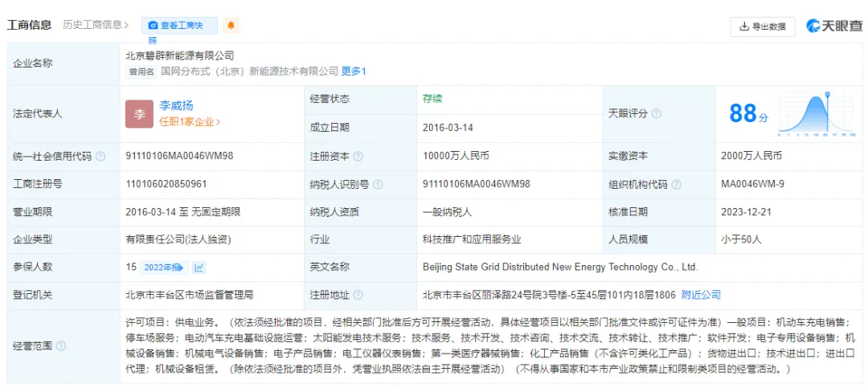
Task: Click help icon next to 统一社会信用代码
Action: pyautogui.click(x=100, y=156)
